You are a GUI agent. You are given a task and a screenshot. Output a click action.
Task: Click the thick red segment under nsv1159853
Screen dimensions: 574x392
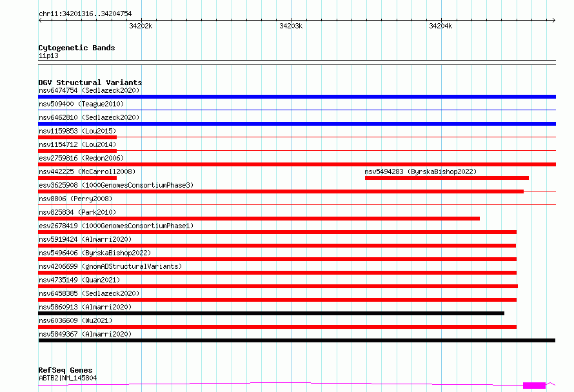point(77,137)
